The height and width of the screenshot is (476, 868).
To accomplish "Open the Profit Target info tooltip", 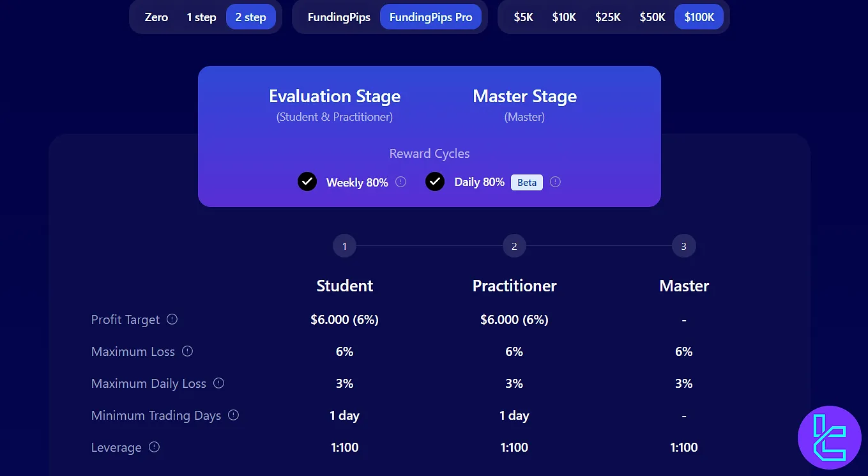I will 172,319.
